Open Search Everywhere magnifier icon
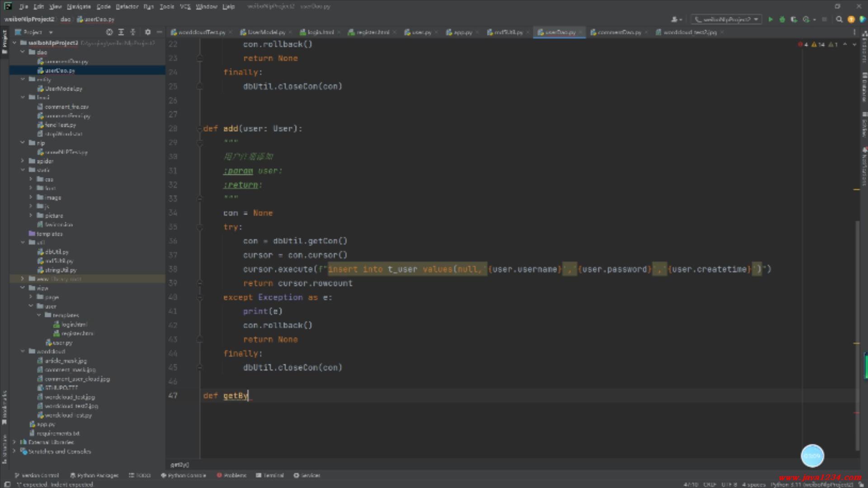The width and height of the screenshot is (868, 488). 839,19
